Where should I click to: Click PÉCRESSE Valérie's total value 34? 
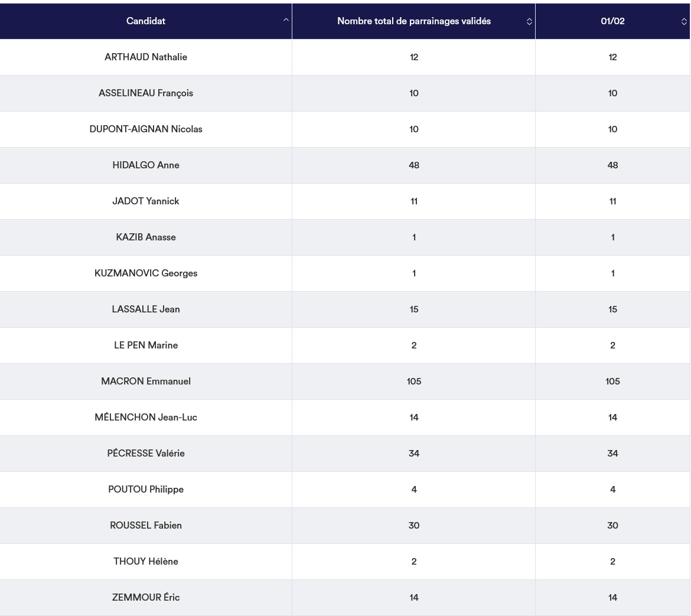click(x=413, y=454)
